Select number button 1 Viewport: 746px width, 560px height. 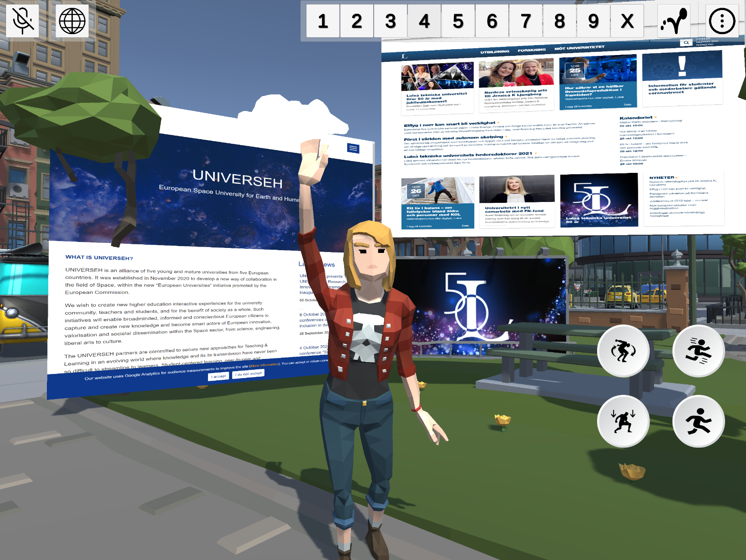[323, 21]
